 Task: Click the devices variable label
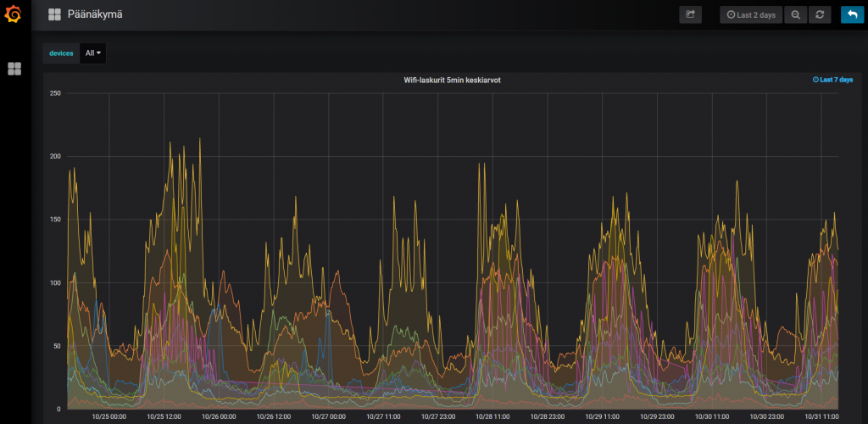tap(61, 53)
